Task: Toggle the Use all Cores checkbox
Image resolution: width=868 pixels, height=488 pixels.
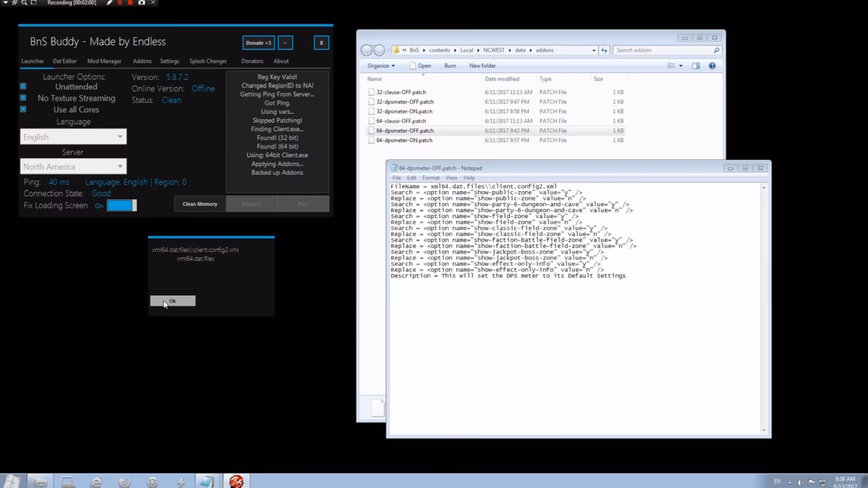Action: tap(23, 109)
